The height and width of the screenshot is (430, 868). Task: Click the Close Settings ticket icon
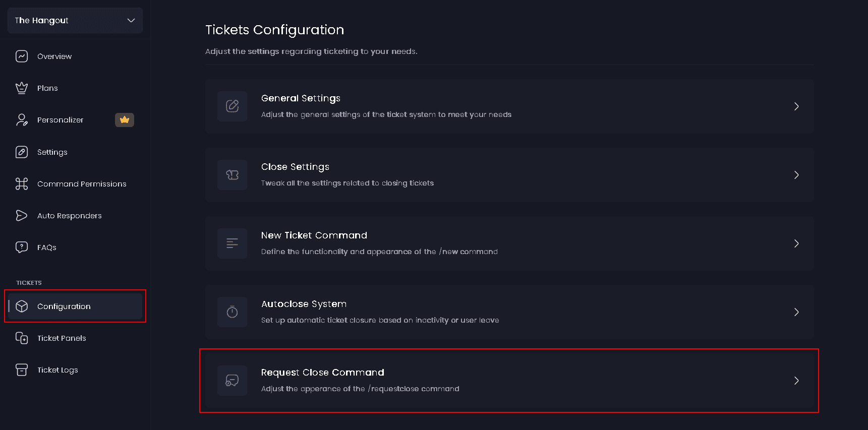[x=232, y=175]
